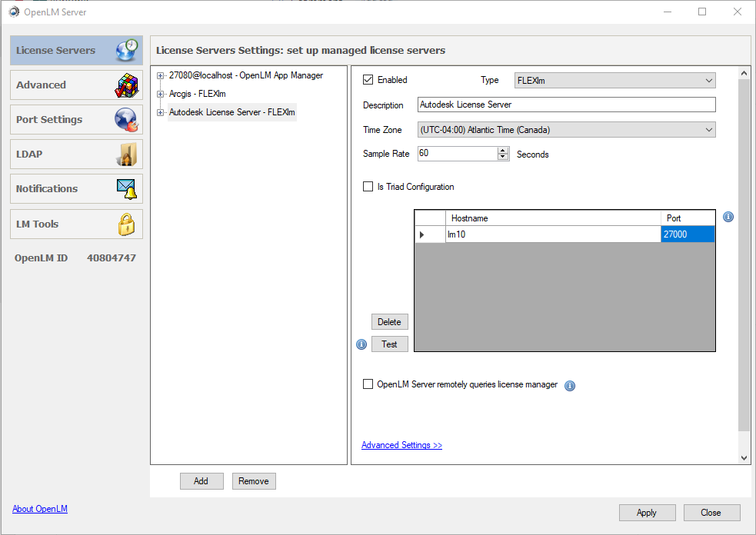Image resolution: width=756 pixels, height=535 pixels.
Task: Click the Description text field
Action: tap(566, 105)
